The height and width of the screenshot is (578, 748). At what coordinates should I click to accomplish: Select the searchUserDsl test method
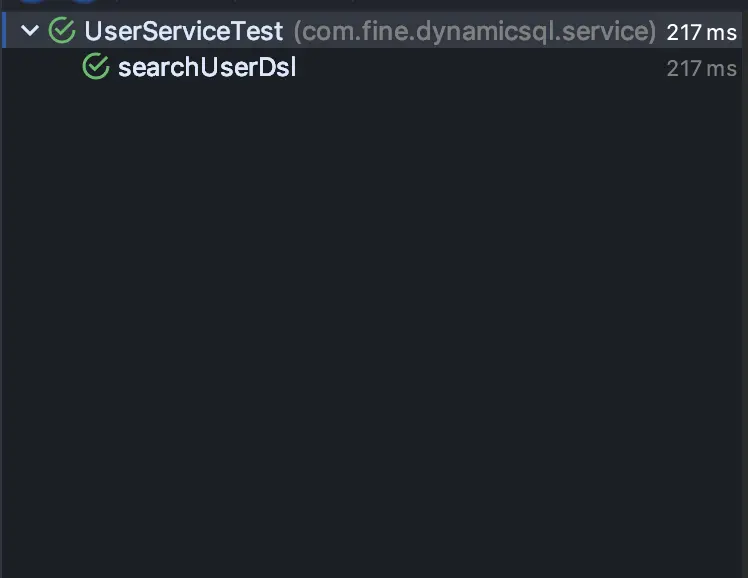(207, 67)
